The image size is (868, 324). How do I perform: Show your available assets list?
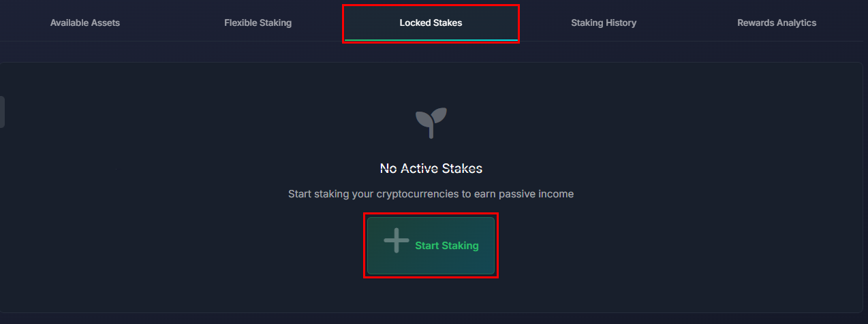pos(84,23)
